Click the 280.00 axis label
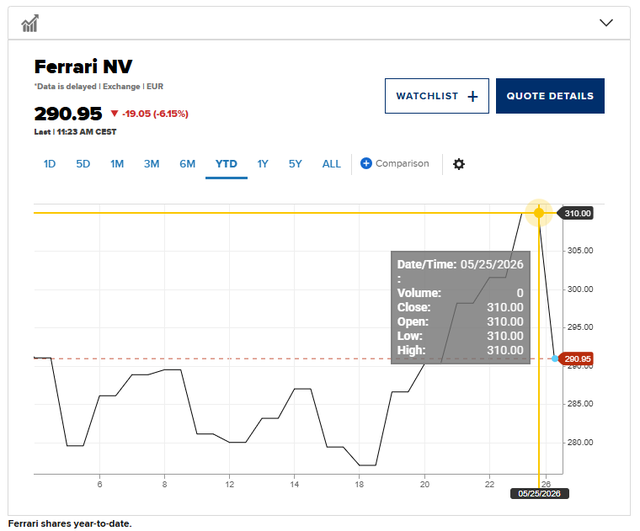 (580, 442)
